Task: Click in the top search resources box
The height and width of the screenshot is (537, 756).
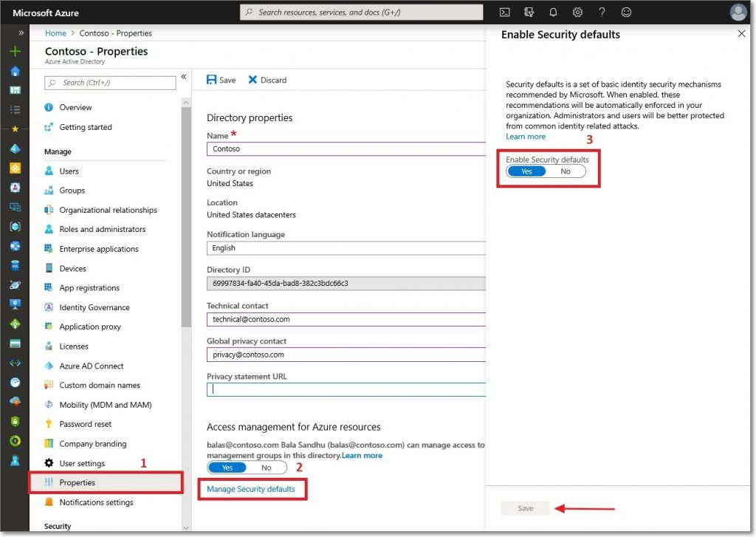Action: 361,13
